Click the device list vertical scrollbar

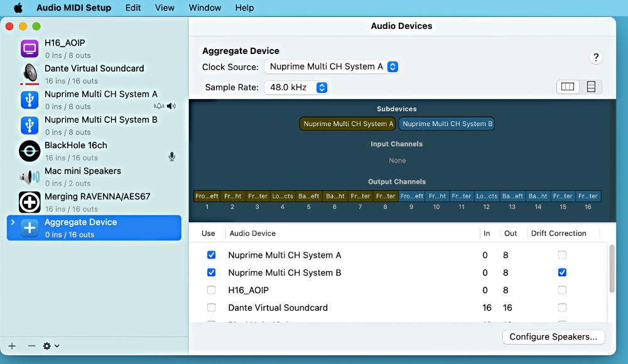[x=612, y=269]
